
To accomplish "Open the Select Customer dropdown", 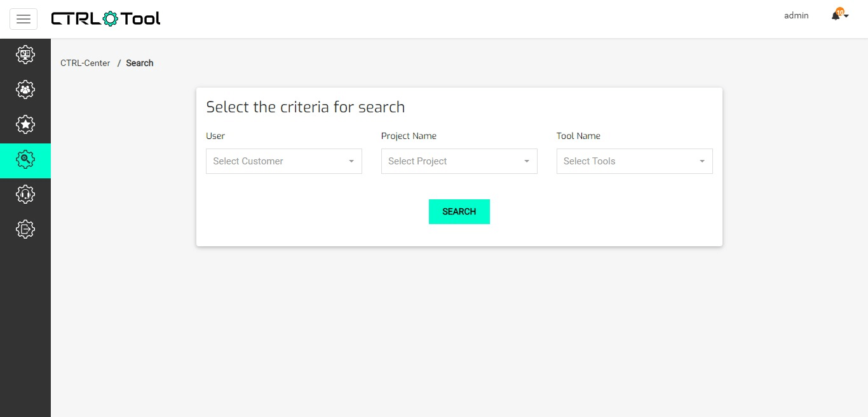I will click(x=276, y=161).
